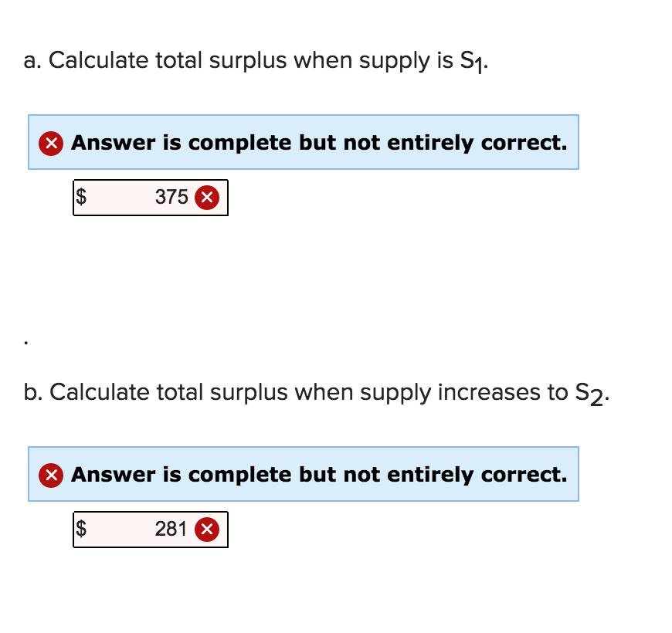Select the 281 value in the answer box
672x633 pixels.
171,529
